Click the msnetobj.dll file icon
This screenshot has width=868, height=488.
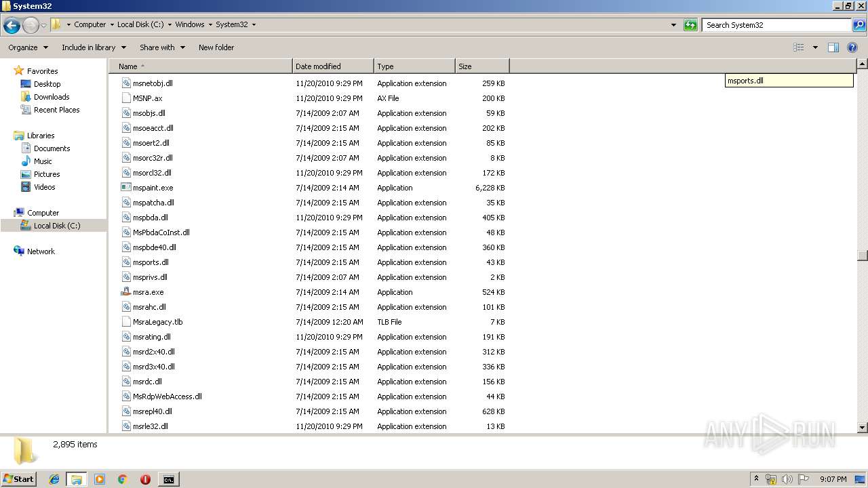click(125, 83)
